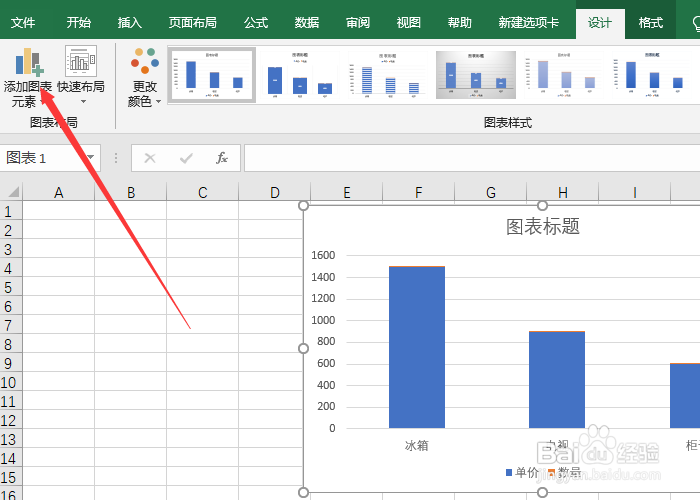Switch to the 帮助 (Help) tab
The width and height of the screenshot is (700, 500).
(459, 22)
